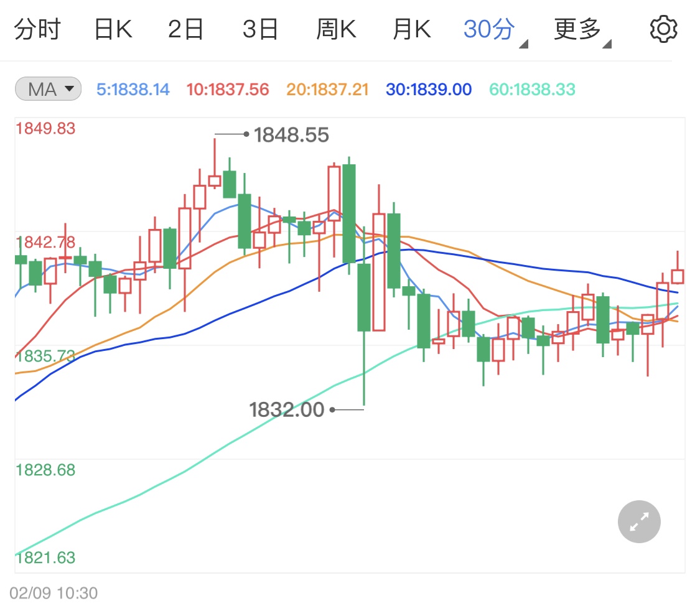Open chart settings gear icon
This screenshot has height=606, width=700.
pyautogui.click(x=663, y=29)
